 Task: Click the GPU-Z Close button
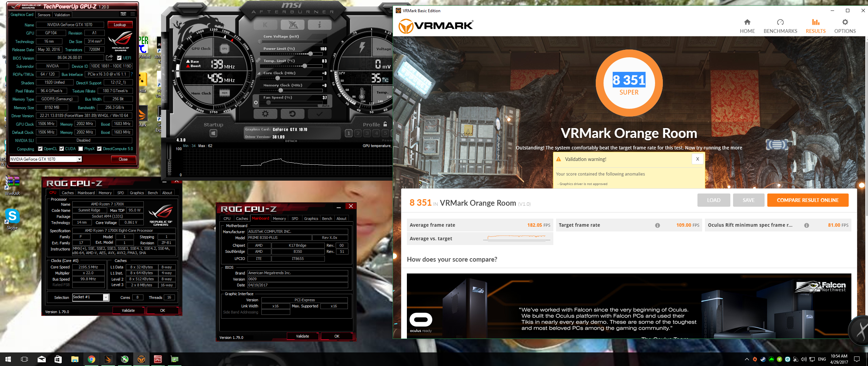click(x=123, y=159)
